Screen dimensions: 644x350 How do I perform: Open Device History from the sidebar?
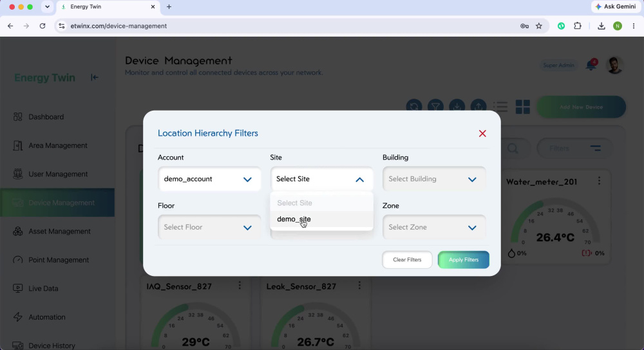coord(57,345)
